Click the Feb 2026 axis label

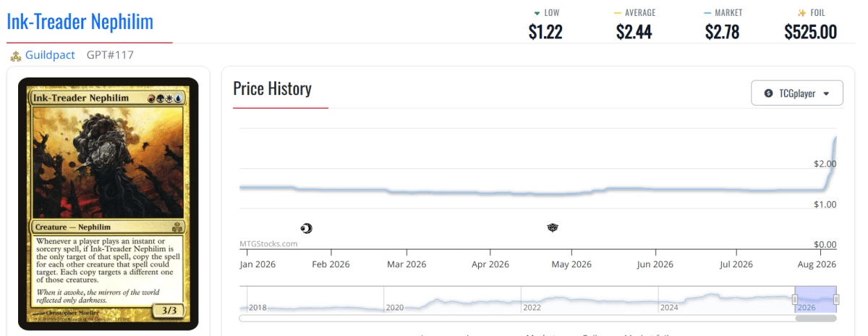point(331,264)
